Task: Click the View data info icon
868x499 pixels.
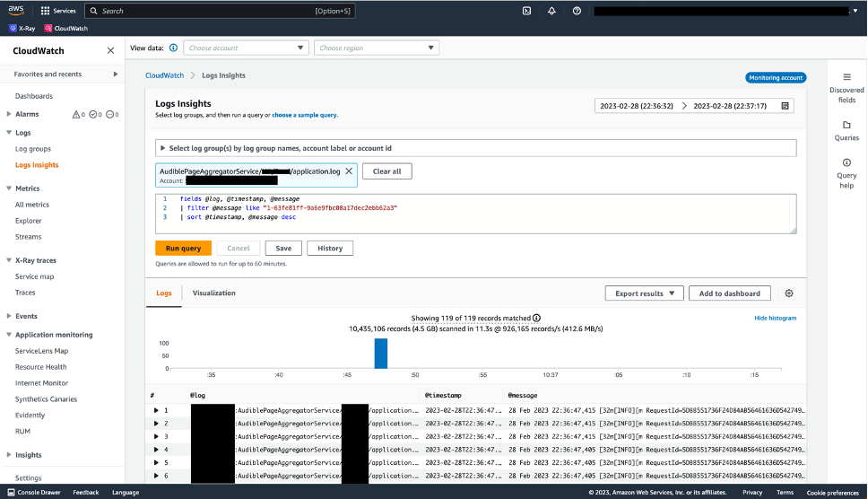Action: pos(173,48)
